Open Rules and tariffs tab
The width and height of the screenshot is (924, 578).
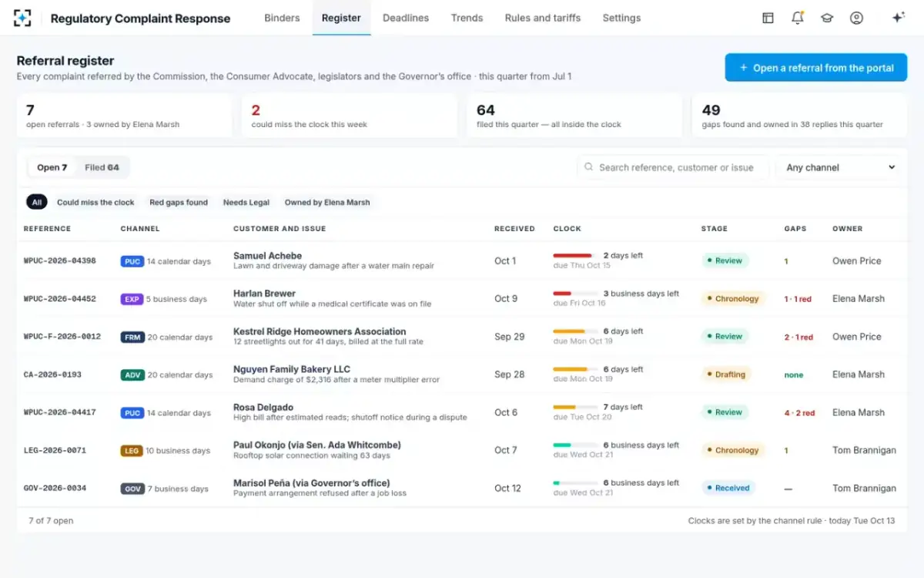543,18
